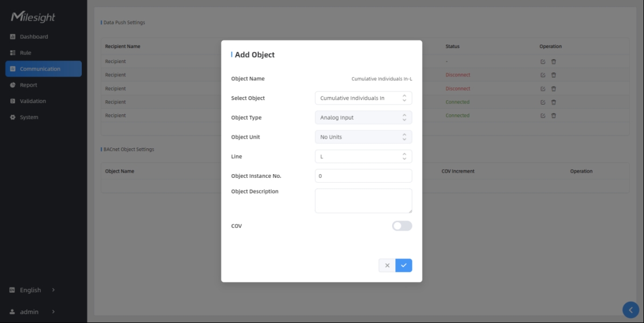Click delete trash icon for last recipient row
Viewport: 644px width, 323px height.
click(x=554, y=115)
